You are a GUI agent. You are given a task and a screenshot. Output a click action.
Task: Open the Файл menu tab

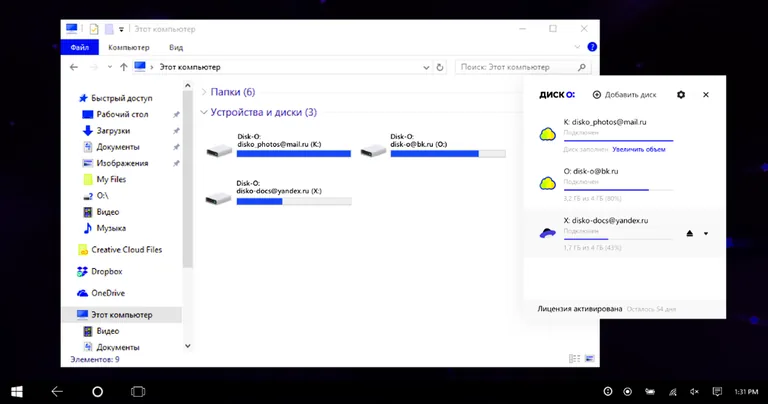(x=78, y=47)
